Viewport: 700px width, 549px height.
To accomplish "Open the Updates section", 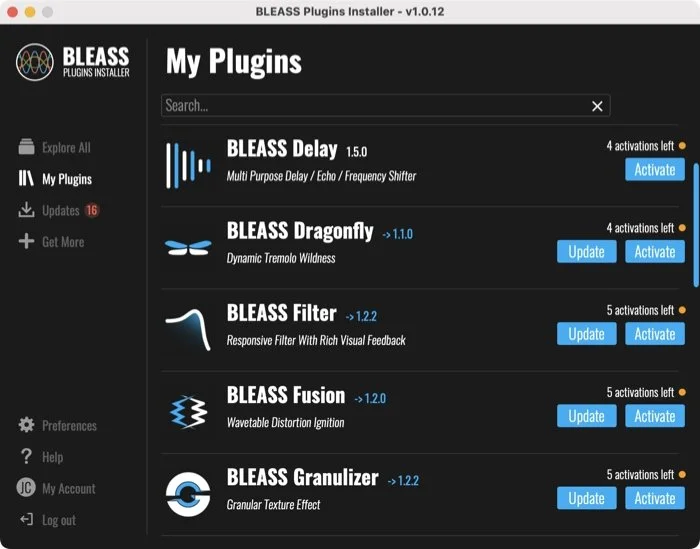I will tap(58, 210).
